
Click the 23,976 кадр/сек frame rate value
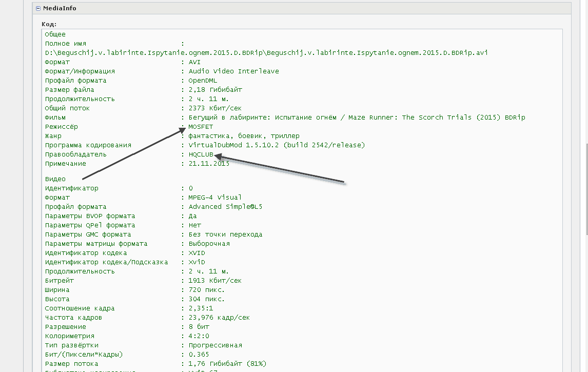pos(219,318)
